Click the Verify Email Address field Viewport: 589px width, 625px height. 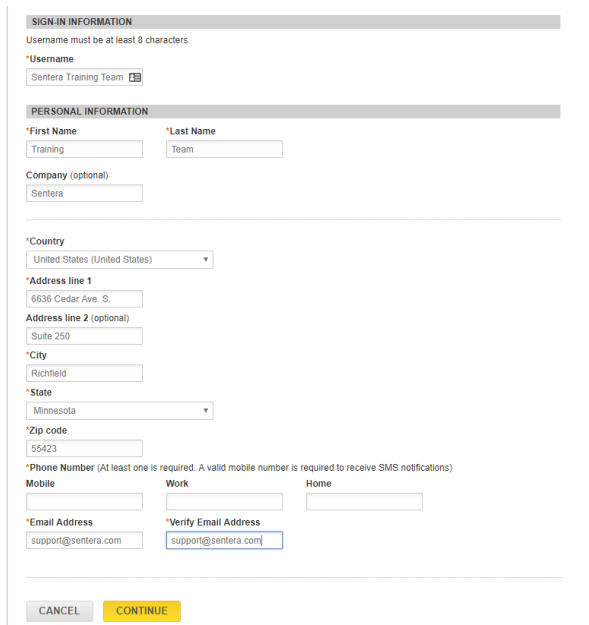point(224,540)
